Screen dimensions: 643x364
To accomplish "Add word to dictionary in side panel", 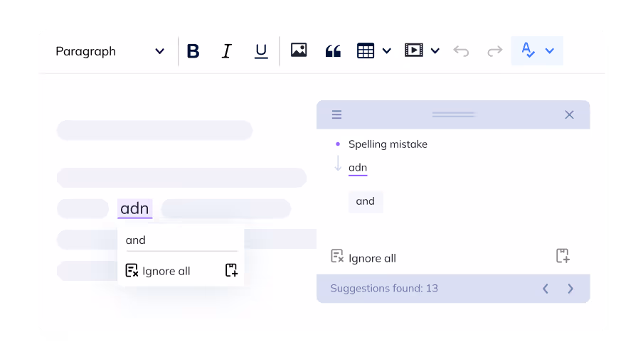I will [563, 257].
